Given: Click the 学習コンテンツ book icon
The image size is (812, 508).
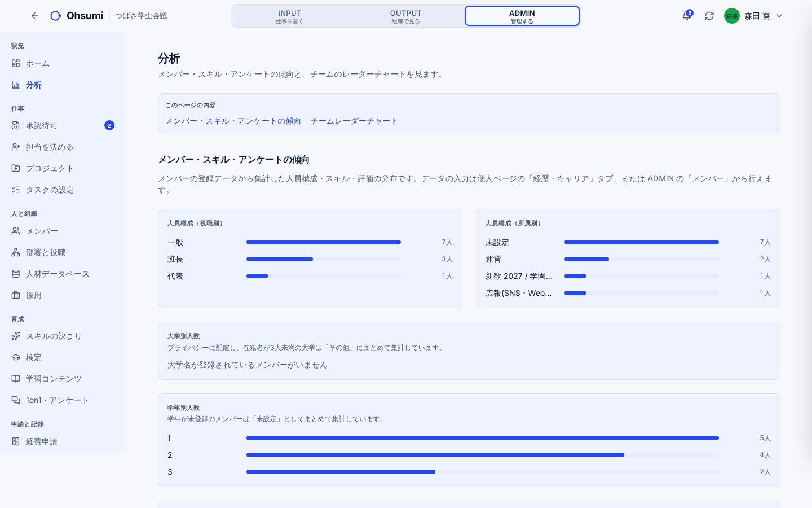Looking at the screenshot, I should click(x=16, y=379).
